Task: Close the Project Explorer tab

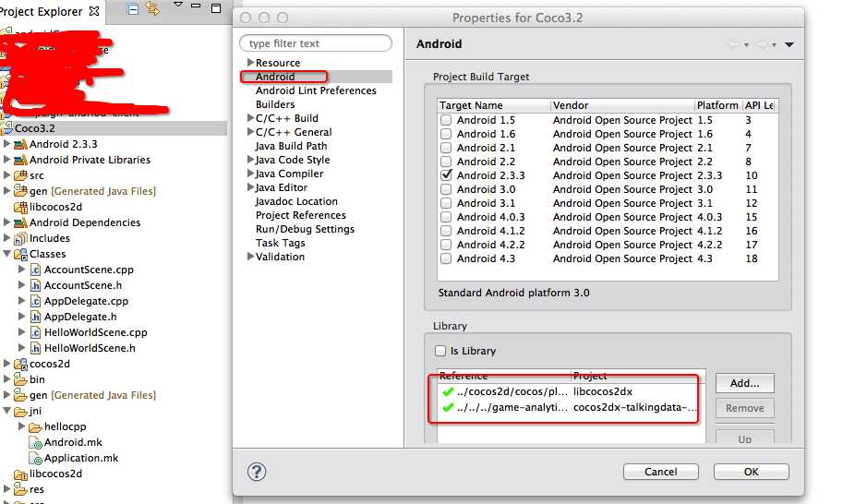Action: [94, 11]
